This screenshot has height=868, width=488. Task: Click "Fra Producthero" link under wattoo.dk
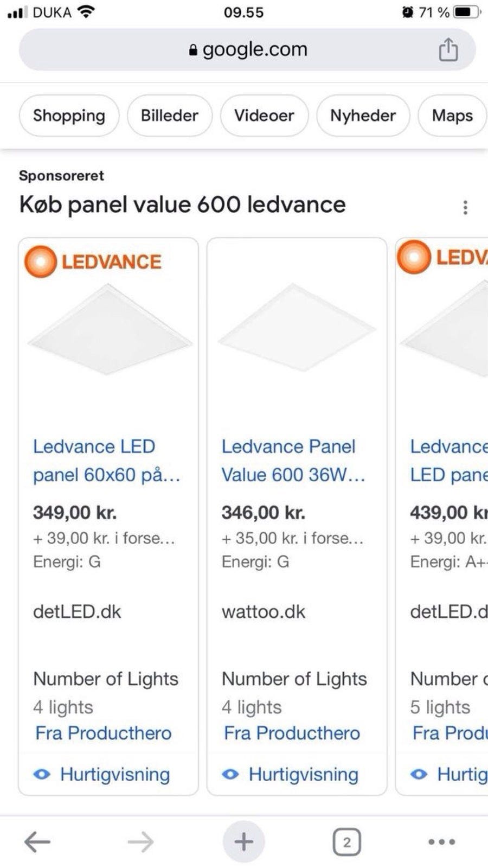(292, 733)
